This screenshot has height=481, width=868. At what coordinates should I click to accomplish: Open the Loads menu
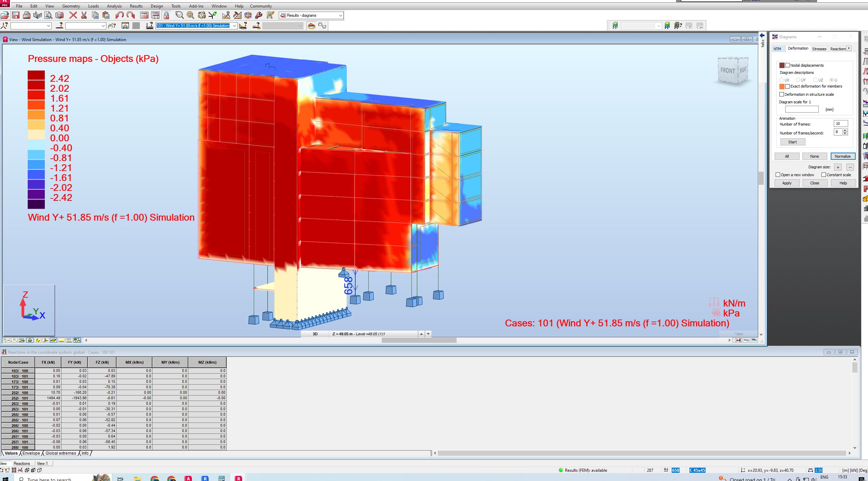[x=93, y=6]
